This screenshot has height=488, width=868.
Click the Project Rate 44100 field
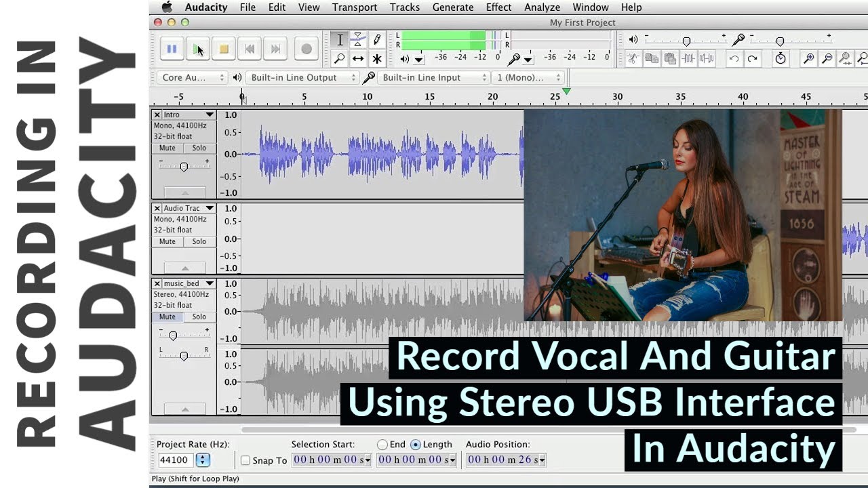point(176,460)
